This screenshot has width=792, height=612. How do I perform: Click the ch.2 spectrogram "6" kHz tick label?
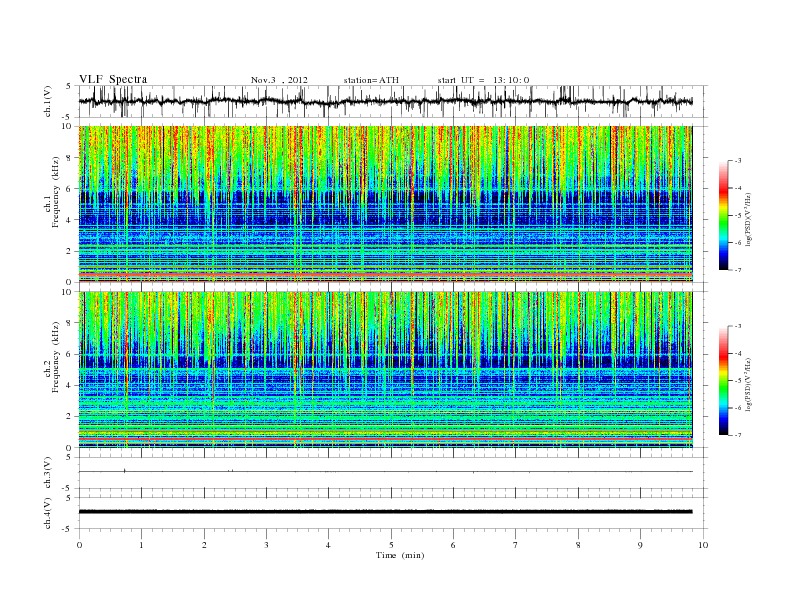pos(70,354)
